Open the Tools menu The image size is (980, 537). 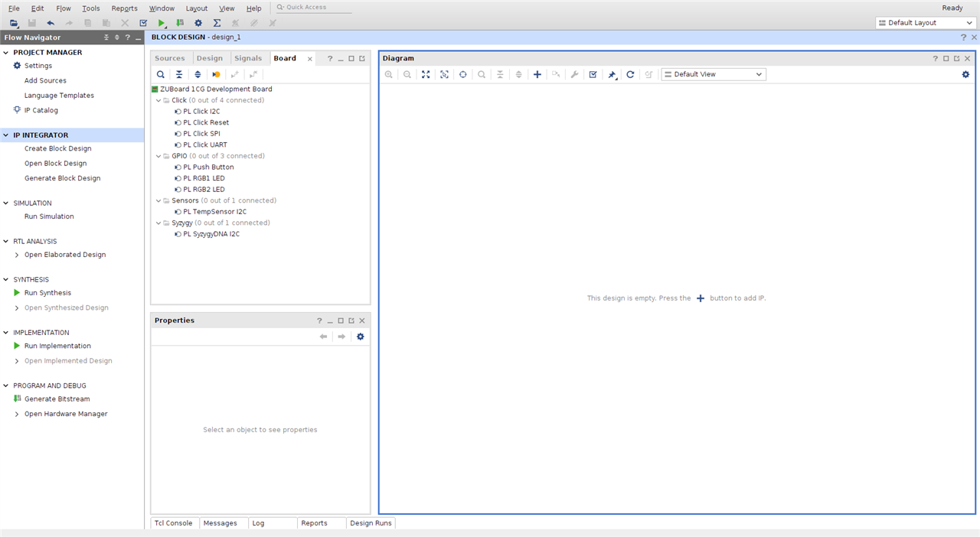click(90, 8)
